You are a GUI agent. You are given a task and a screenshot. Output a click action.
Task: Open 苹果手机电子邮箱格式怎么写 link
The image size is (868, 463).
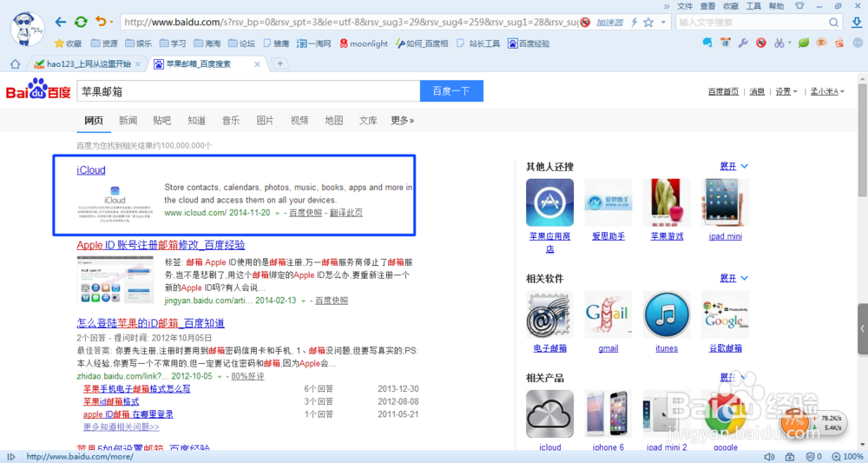click(x=137, y=389)
